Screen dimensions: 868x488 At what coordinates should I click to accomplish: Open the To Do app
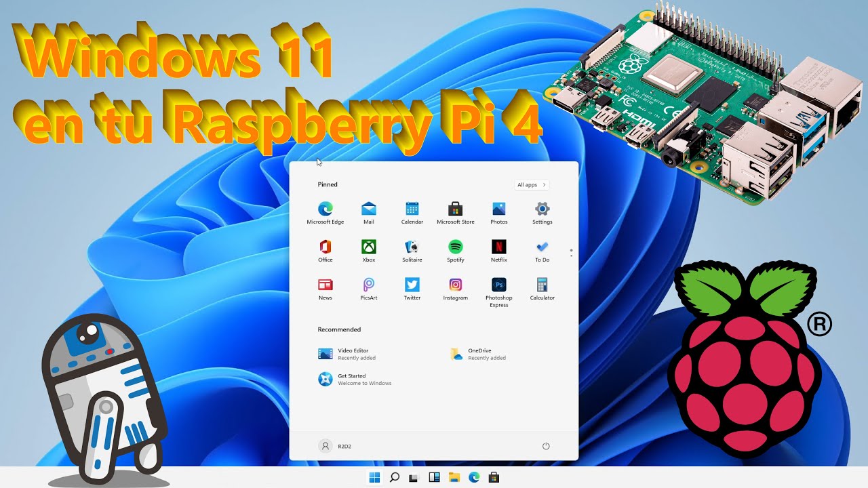pos(542,251)
